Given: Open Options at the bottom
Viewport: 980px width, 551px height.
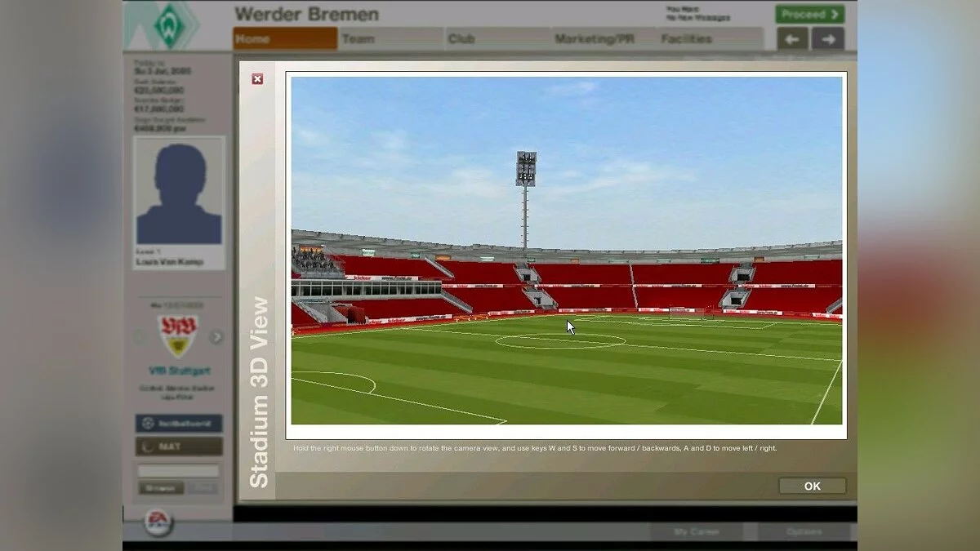Looking at the screenshot, I should click(804, 532).
